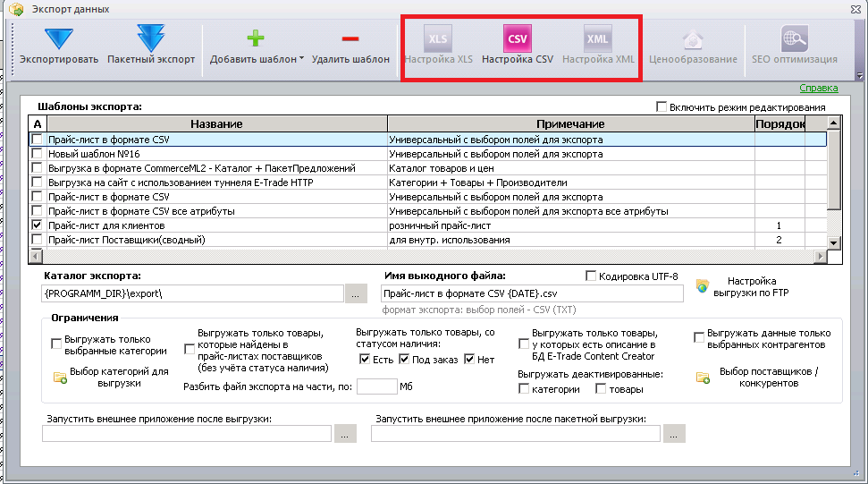Click the Порядок column header
Screen dimensions: 868x484
coord(780,123)
